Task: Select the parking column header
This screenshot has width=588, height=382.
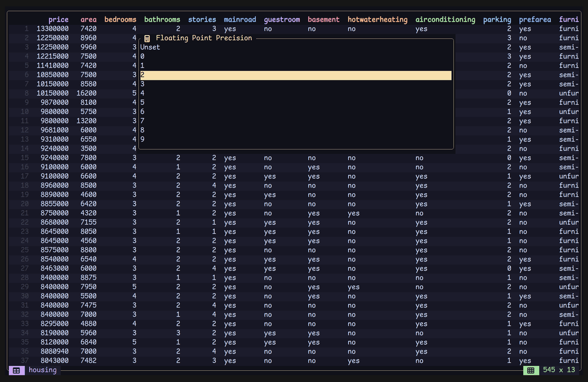Action: point(497,20)
